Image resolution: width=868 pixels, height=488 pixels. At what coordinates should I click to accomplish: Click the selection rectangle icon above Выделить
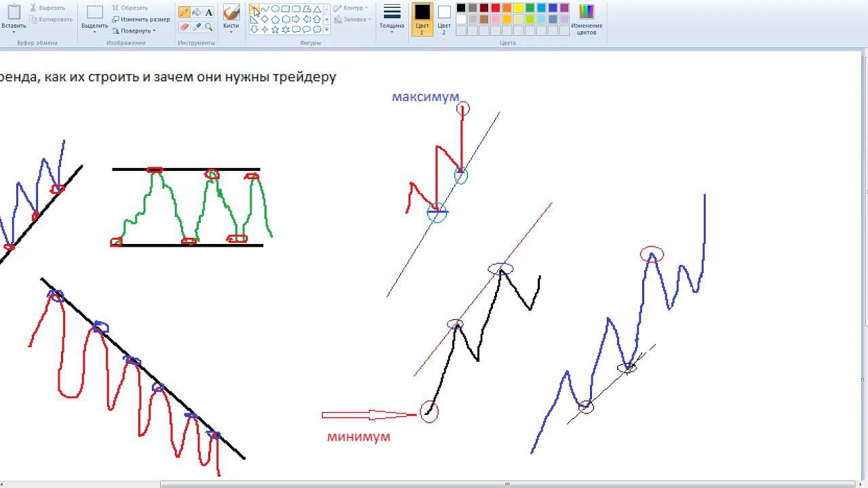coord(94,12)
